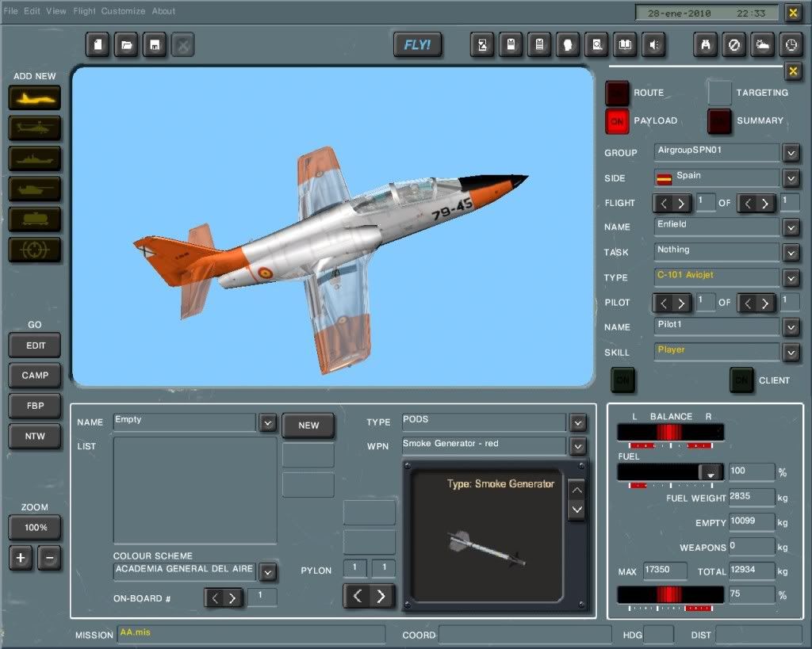Open the mission clock/time settings icon

791,45
